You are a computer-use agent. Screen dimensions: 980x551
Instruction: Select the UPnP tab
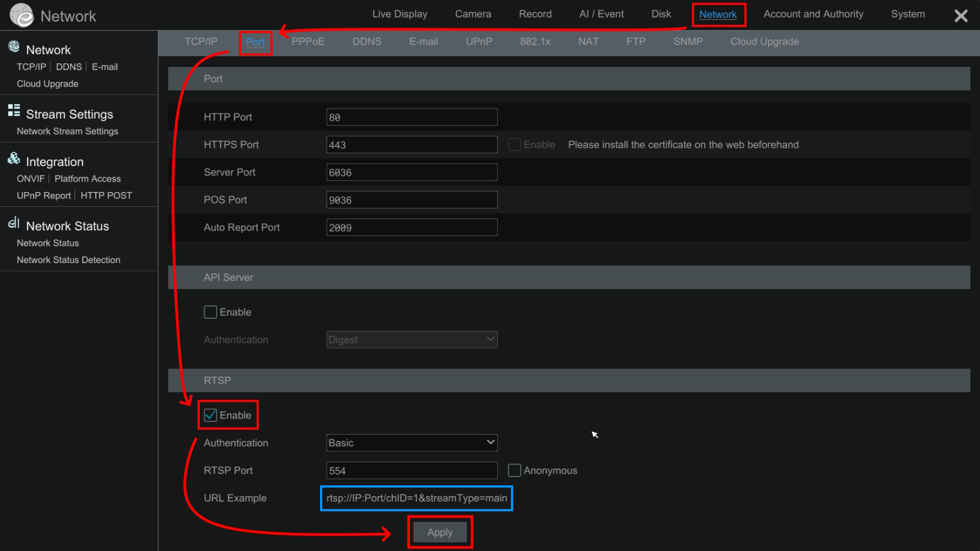pyautogui.click(x=478, y=42)
